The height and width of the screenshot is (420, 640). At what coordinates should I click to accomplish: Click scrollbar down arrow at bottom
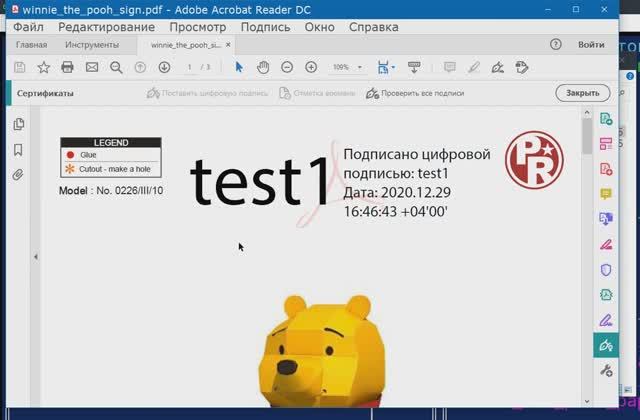pyautogui.click(x=587, y=401)
